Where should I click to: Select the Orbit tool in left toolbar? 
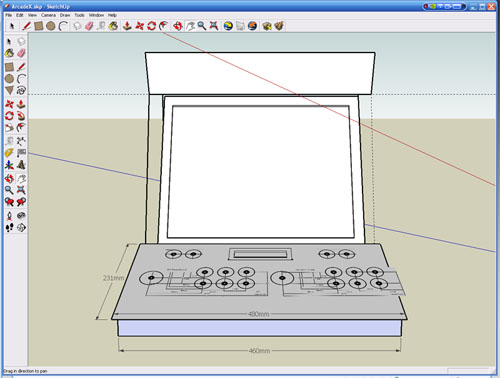pyautogui.click(x=9, y=179)
